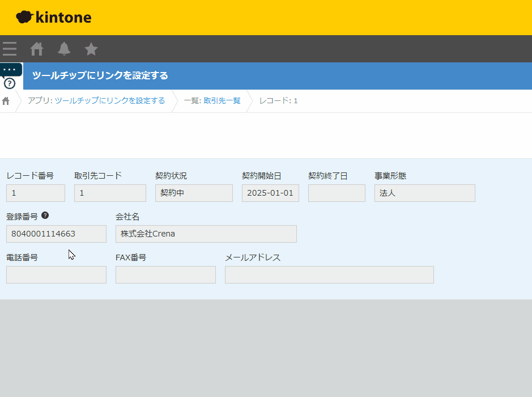
Task: Click the question mark help icon
Action: (10, 83)
